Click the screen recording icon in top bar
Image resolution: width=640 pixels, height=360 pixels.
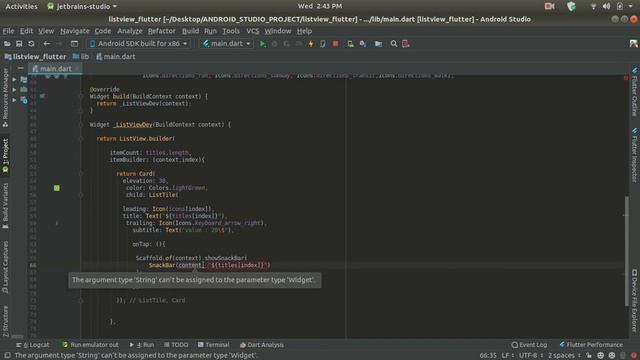tap(549, 6)
